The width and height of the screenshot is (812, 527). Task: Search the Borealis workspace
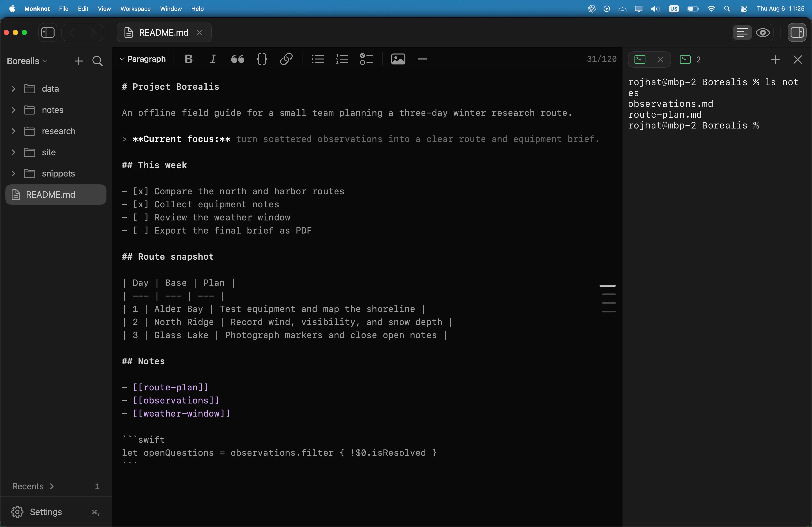click(98, 61)
